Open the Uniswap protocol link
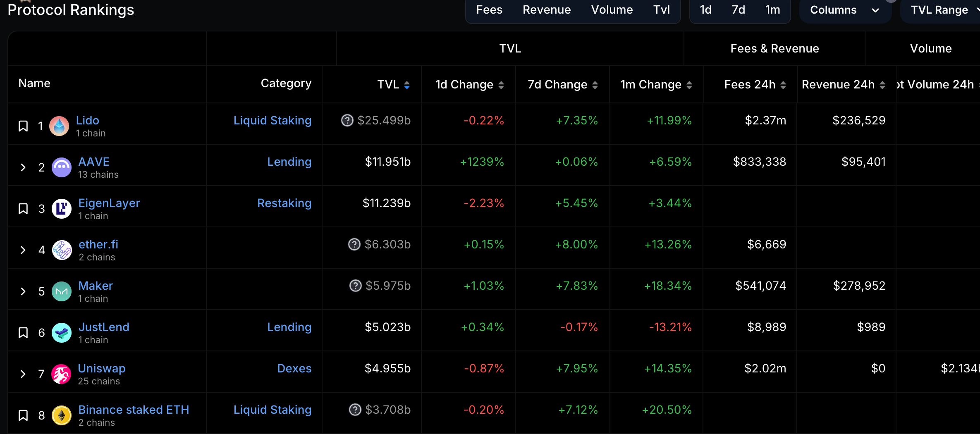 click(x=102, y=368)
